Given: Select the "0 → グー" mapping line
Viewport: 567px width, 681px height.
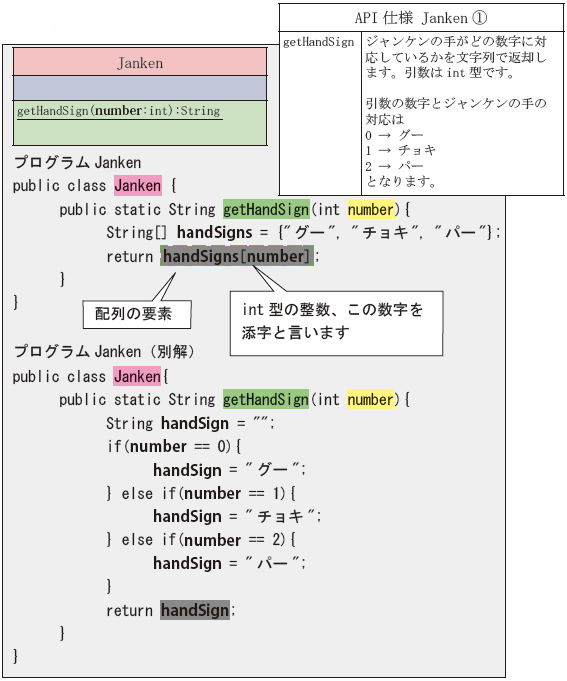Looking at the screenshot, I should (x=394, y=135).
